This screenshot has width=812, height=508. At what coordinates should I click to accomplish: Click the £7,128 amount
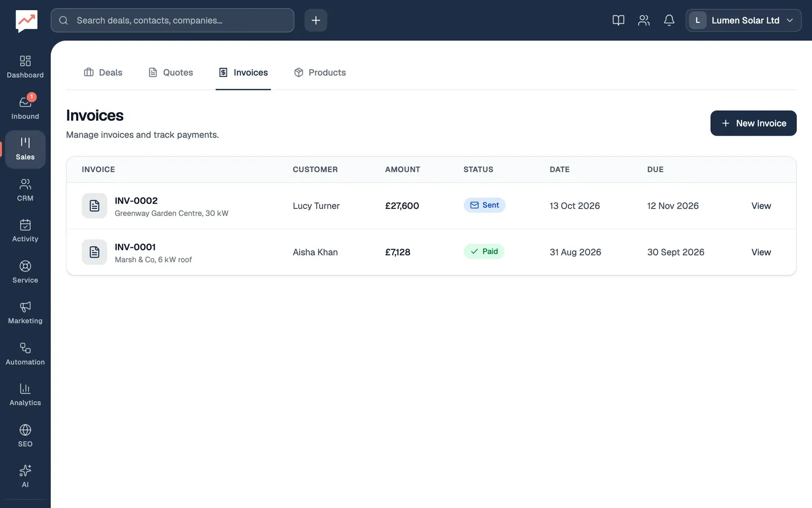pos(397,252)
